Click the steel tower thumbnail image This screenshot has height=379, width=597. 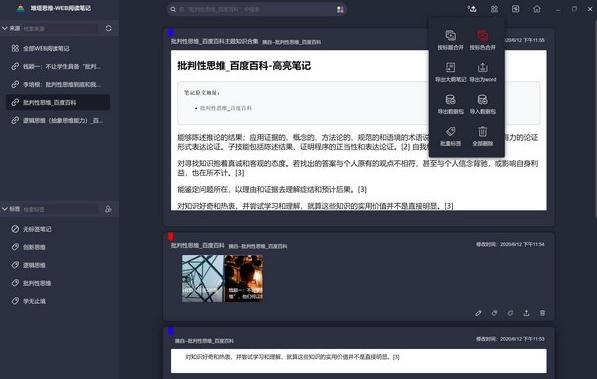[x=203, y=279]
